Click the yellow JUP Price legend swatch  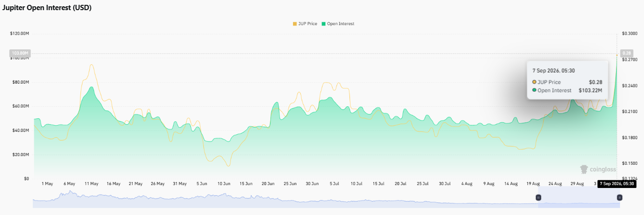tap(295, 24)
